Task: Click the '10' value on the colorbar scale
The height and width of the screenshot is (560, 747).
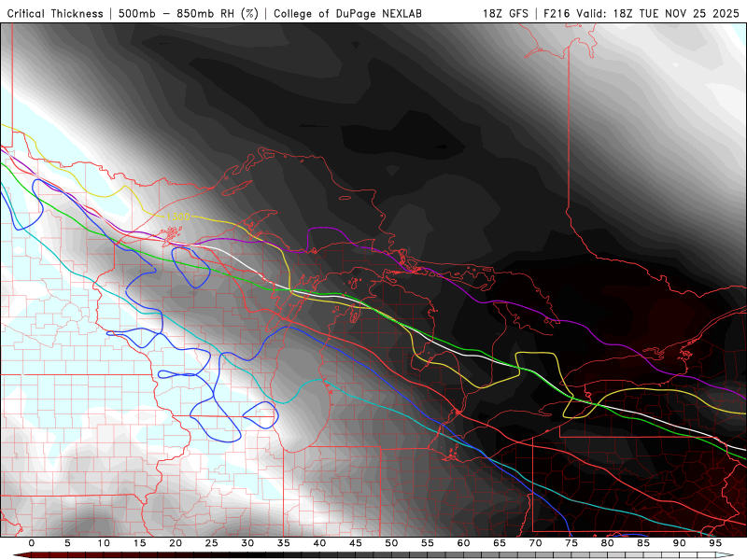Action: [x=104, y=543]
